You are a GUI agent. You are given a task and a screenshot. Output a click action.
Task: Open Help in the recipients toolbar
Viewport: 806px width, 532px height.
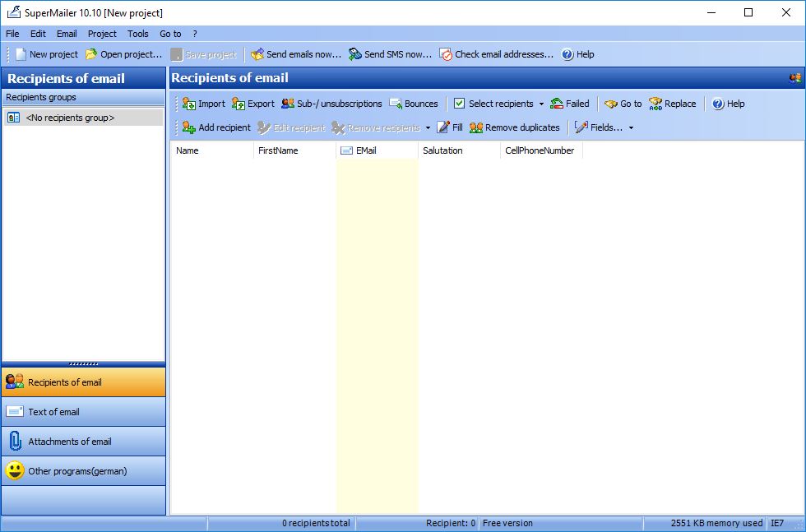(729, 104)
